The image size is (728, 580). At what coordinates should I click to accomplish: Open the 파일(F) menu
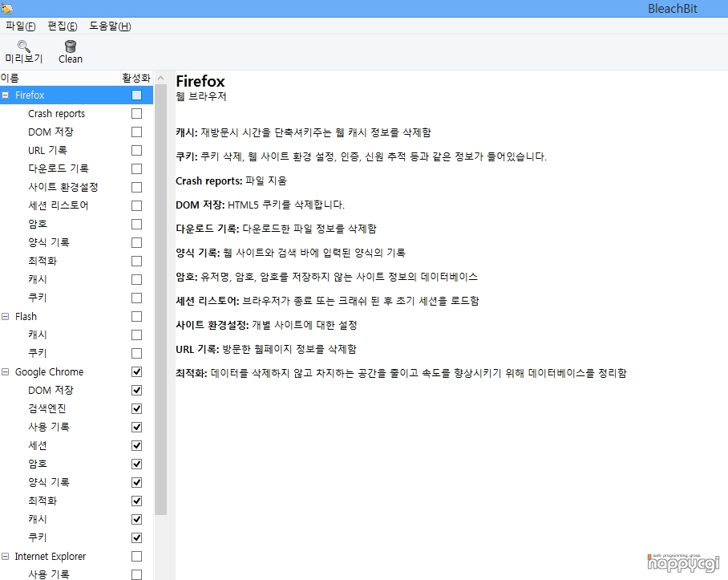click(x=20, y=26)
